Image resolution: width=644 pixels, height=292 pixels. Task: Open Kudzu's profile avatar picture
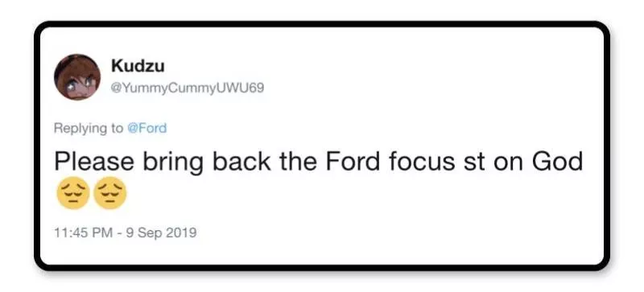pyautogui.click(x=77, y=76)
